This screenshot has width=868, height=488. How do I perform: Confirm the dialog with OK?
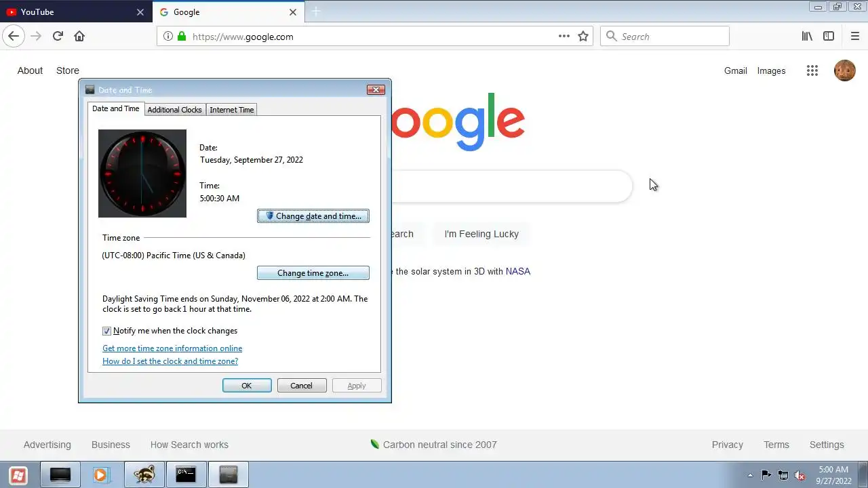(247, 386)
